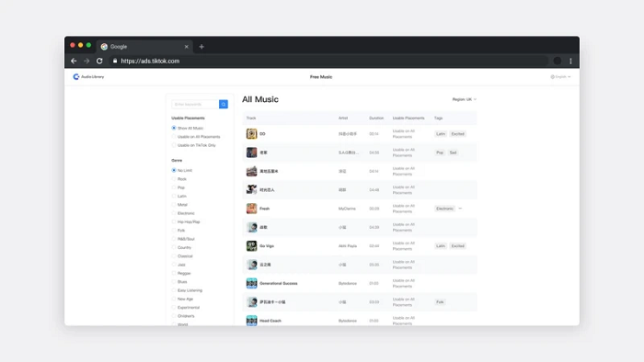Screen dimensions: 644x362
Task: Click the Go Vigo track thumbnail
Action: [251, 246]
